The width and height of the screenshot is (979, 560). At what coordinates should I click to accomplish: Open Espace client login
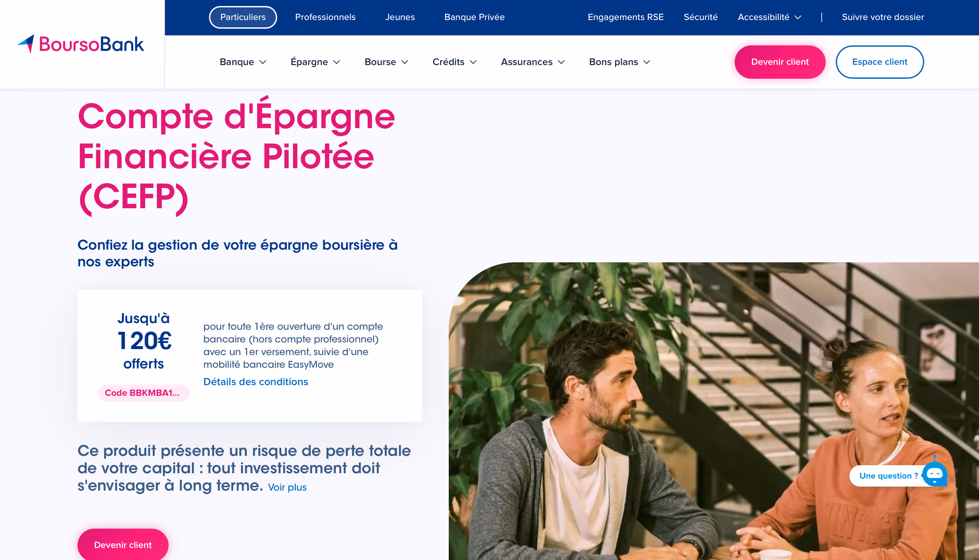[880, 62]
